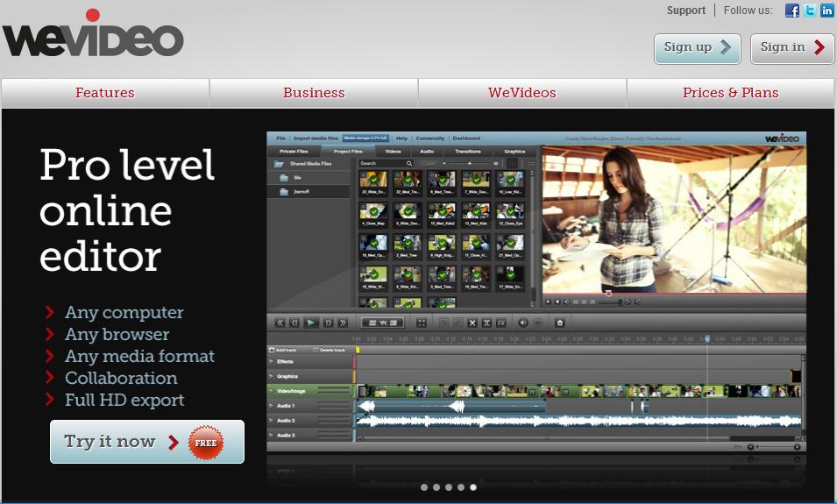
Task: Open the Twitter follow icon
Action: pos(810,11)
